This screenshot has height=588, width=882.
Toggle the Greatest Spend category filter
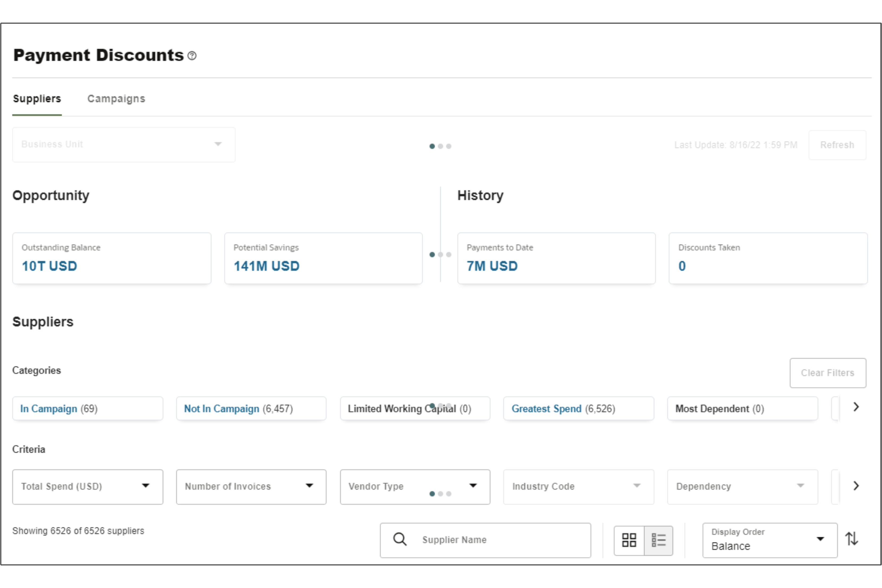click(x=578, y=408)
